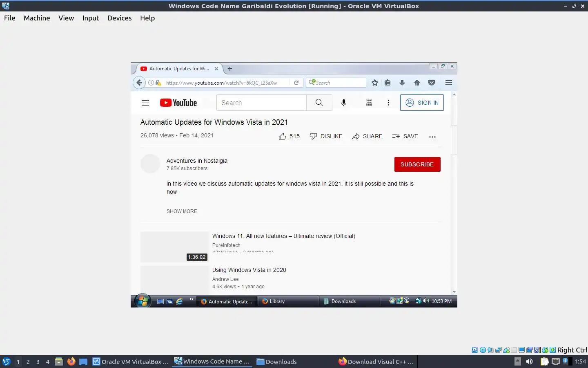The image size is (588, 368).
Task: Focus the YouTube search input field
Action: [261, 103]
